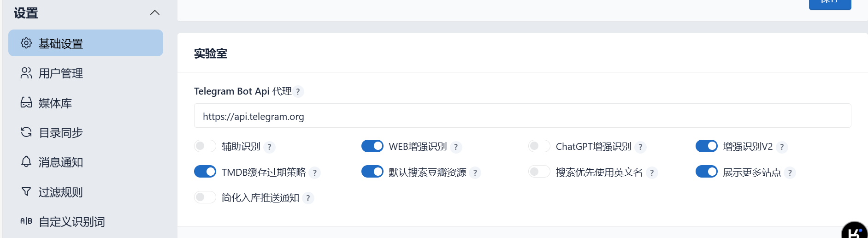This screenshot has width=868, height=238.
Task: Enable the ChatGPT增强识别 toggle
Action: coord(539,146)
